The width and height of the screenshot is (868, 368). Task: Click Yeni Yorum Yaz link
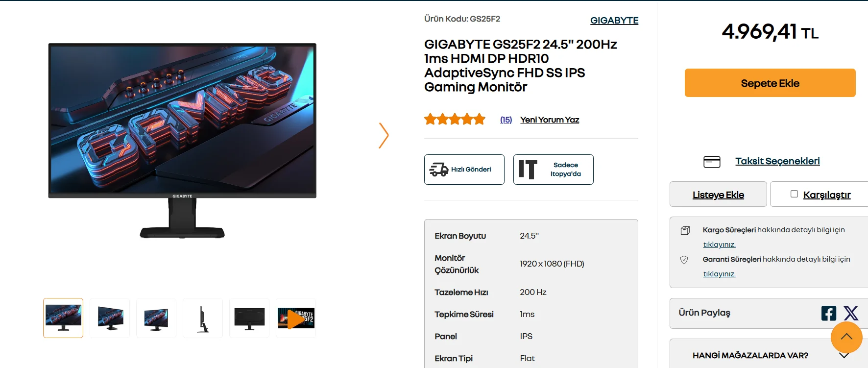coord(550,120)
